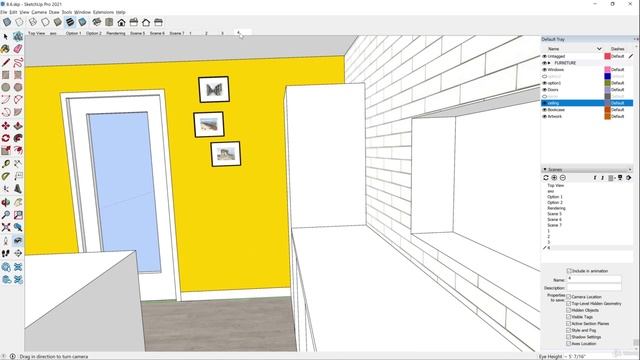Select the Walk footprints tool
Viewport: 640px width, 360px height.
click(x=6, y=253)
